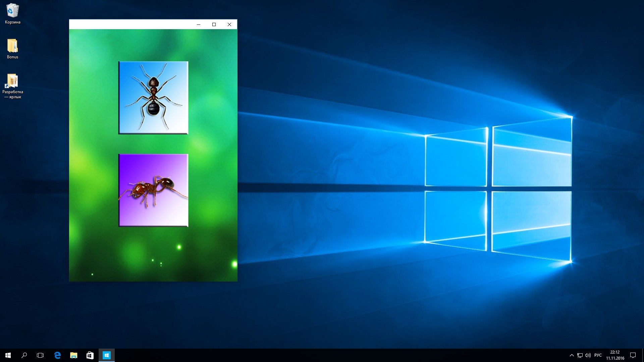Expand the hidden system tray icons
The height and width of the screenshot is (362, 644).
tap(572, 355)
